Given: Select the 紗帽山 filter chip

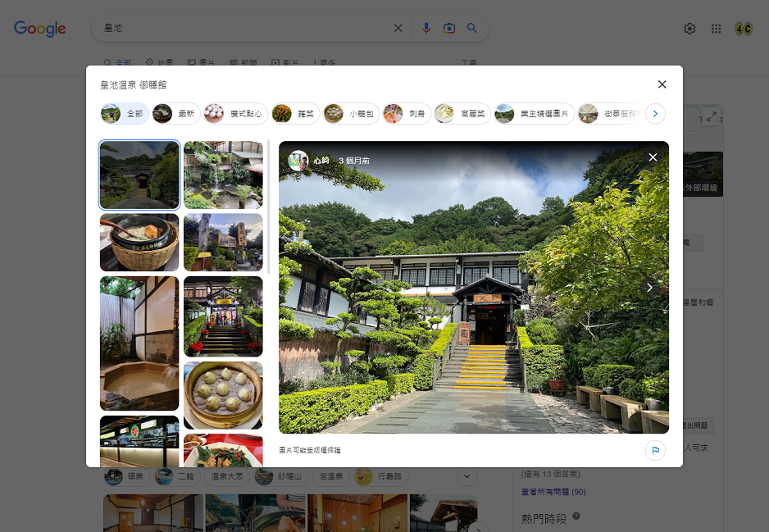Looking at the screenshot, I should (280, 476).
